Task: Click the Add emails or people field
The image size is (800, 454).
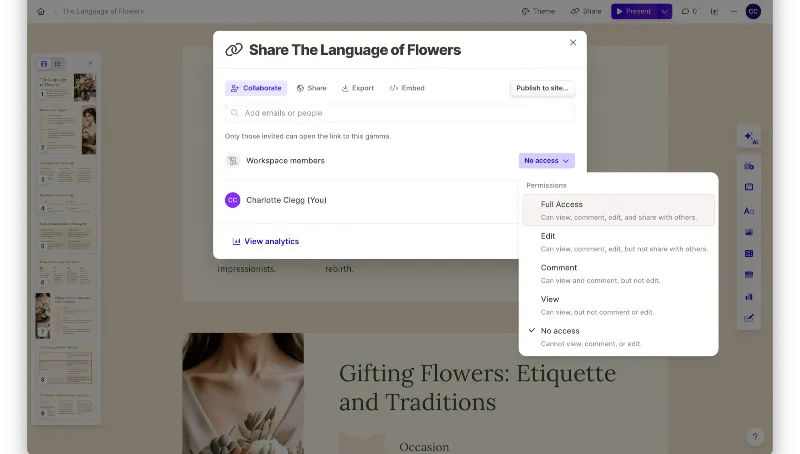Action: (x=400, y=113)
